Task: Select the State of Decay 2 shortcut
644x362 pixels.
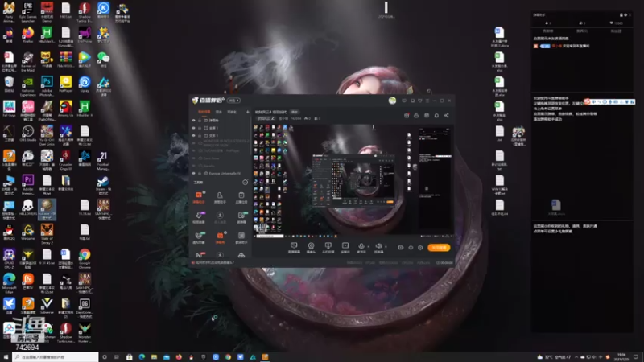Action: coord(47,233)
